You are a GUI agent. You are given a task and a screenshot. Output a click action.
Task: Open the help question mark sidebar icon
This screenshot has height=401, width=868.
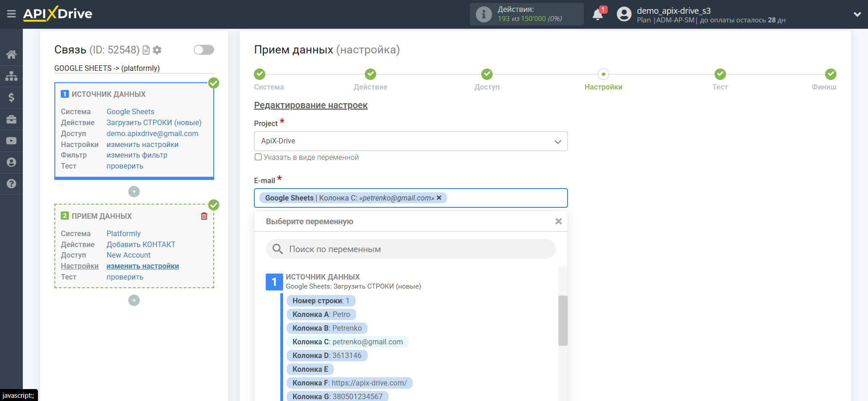tap(11, 184)
